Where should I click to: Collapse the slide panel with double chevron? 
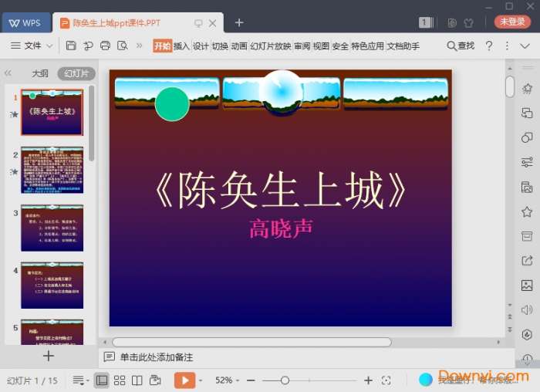(8, 73)
